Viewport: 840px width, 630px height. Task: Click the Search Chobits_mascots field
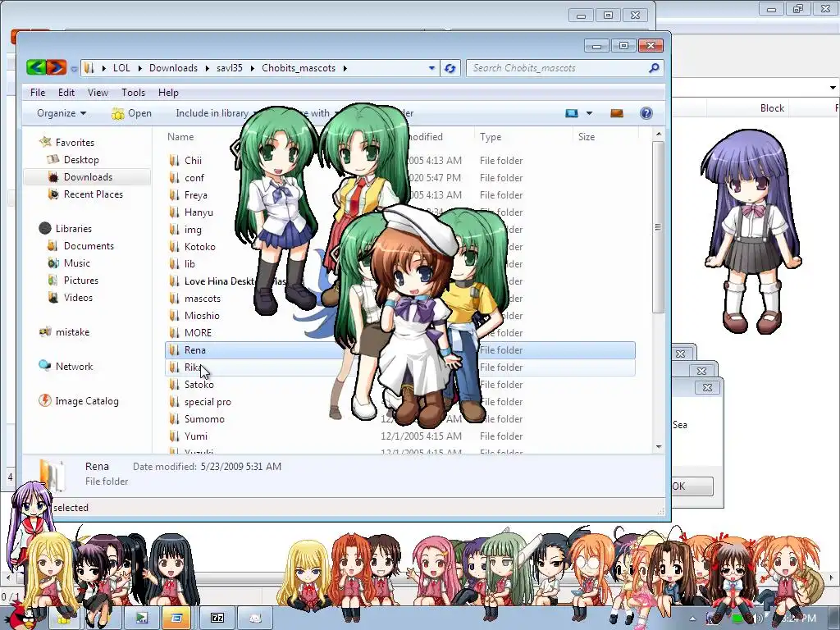(x=565, y=68)
